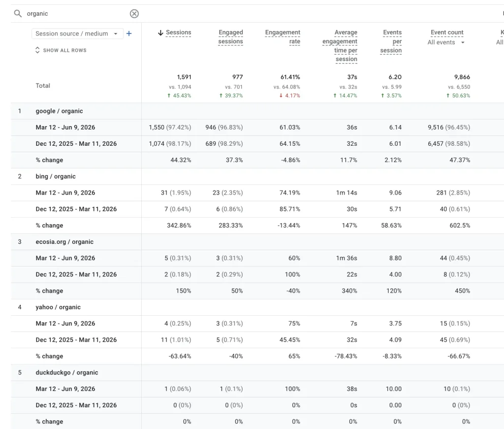The height and width of the screenshot is (429, 504).
Task: Click the search magnifier icon
Action: (x=18, y=13)
